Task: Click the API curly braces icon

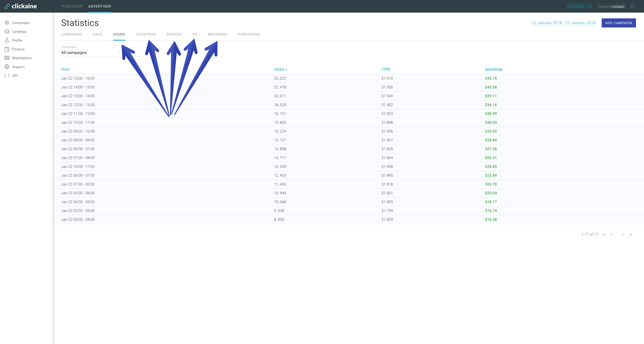Action: 7,76
